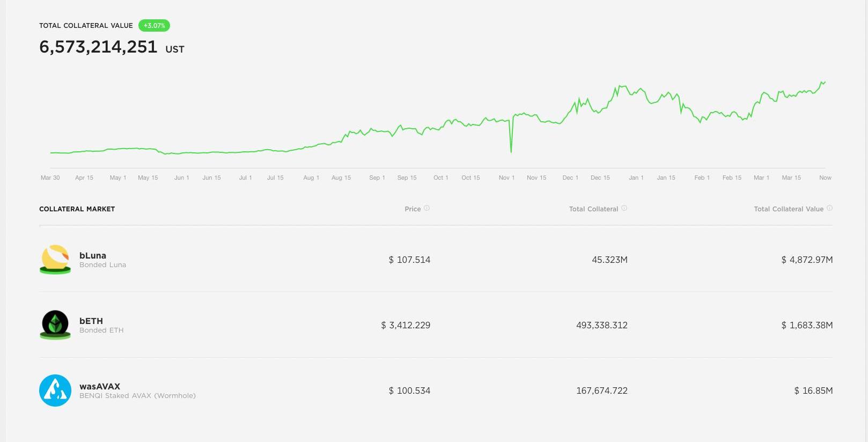Click the COLLATERAL MARKET heading

click(x=77, y=209)
